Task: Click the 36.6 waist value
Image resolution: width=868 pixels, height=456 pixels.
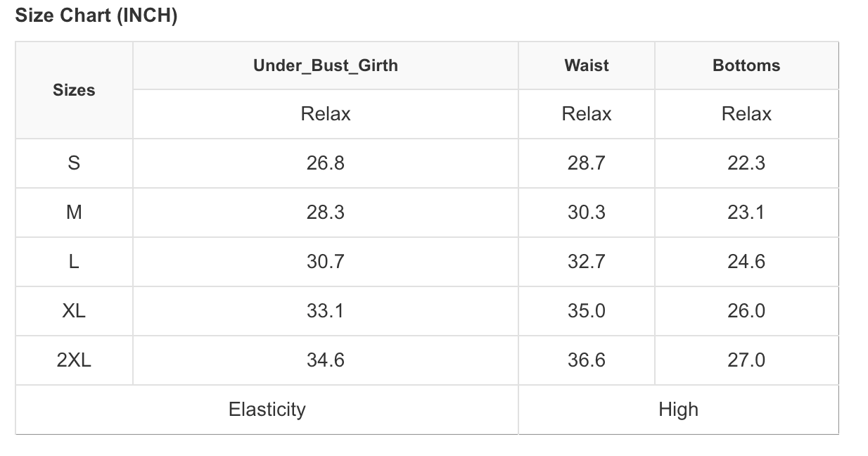Action: click(x=586, y=360)
